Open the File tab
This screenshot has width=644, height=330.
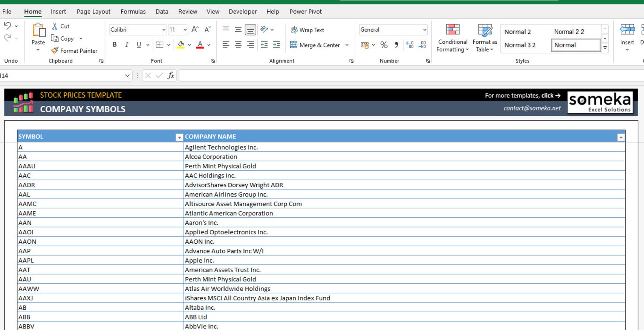coord(7,11)
